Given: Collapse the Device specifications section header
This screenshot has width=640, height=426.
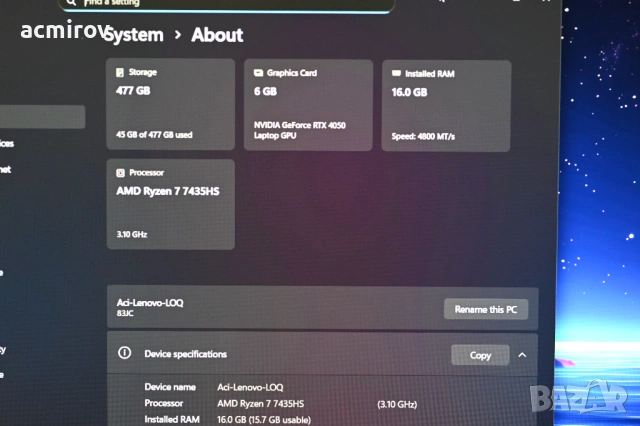Looking at the screenshot, I should click(x=280, y=354).
